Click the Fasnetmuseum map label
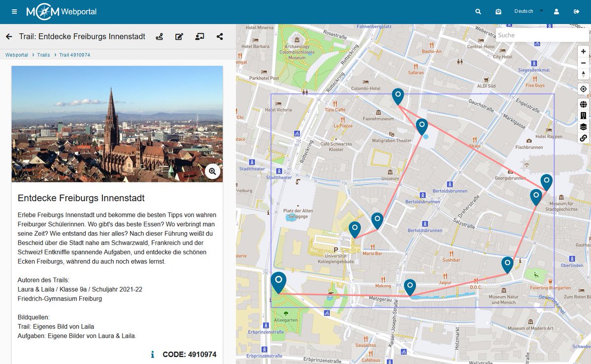 (x=378, y=119)
